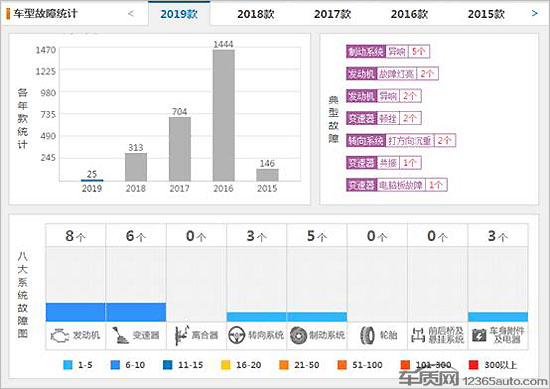Click the transmission (变速器) gear lever icon

(x=120, y=335)
